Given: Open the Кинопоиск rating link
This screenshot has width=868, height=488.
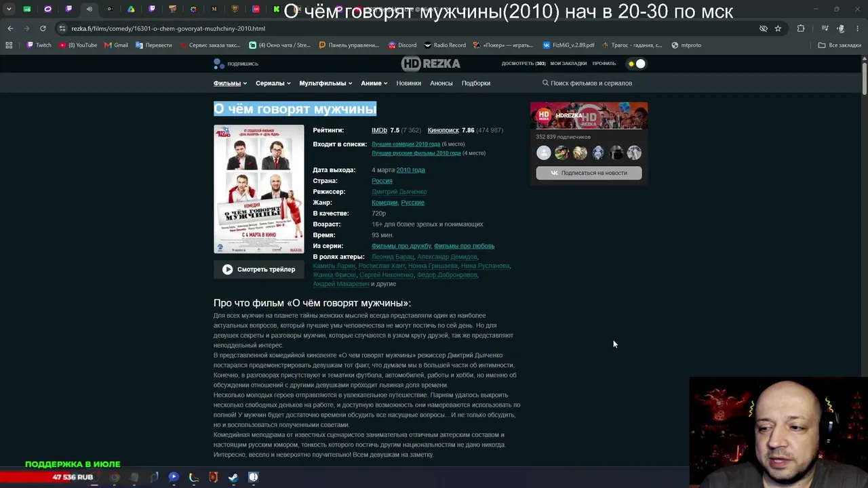Looking at the screenshot, I should (x=443, y=130).
